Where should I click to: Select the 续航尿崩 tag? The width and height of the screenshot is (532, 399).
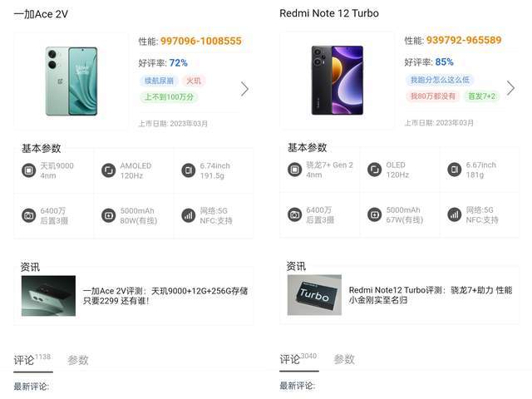pos(159,81)
